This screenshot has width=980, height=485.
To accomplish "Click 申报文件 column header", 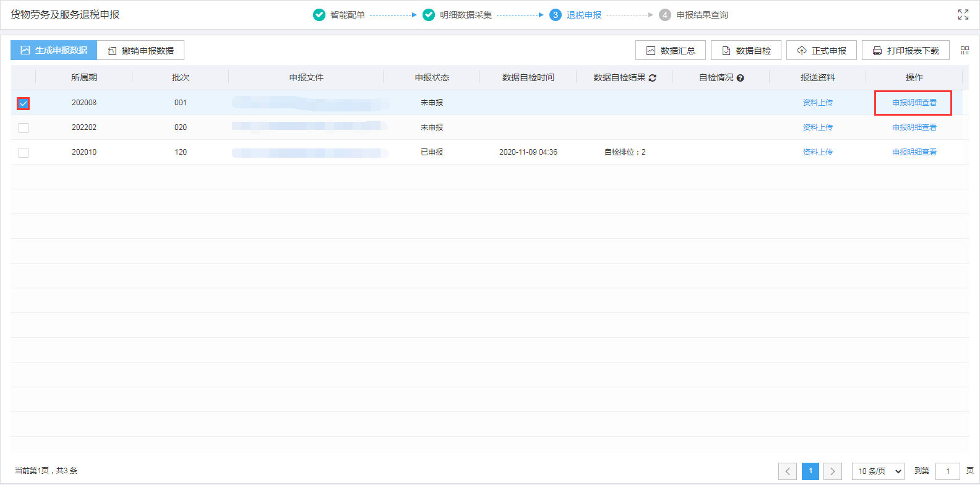I will click(306, 77).
